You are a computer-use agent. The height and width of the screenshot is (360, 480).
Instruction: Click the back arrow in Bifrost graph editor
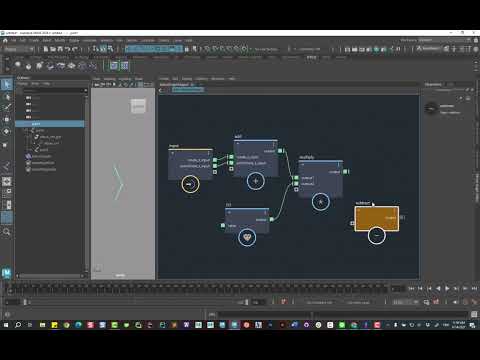[161, 90]
